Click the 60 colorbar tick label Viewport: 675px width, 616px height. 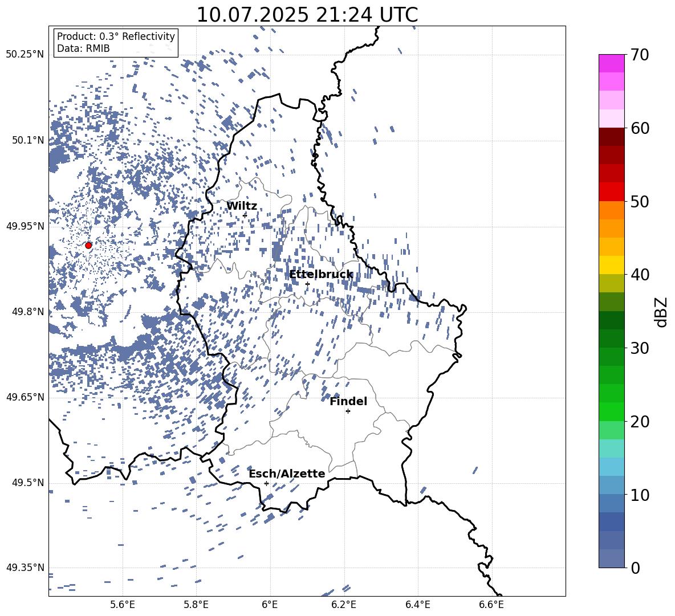click(640, 128)
